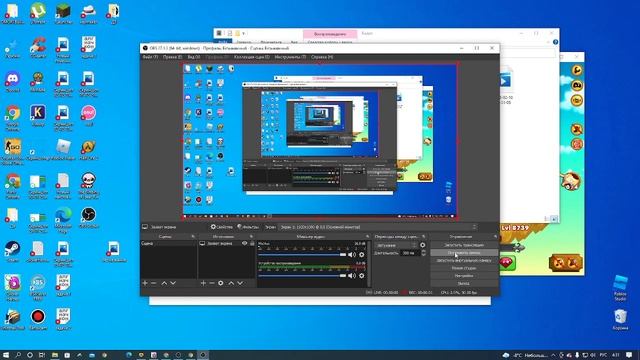Click the Studio Mode button
This screenshot has width=640, height=360.
coord(464,268)
